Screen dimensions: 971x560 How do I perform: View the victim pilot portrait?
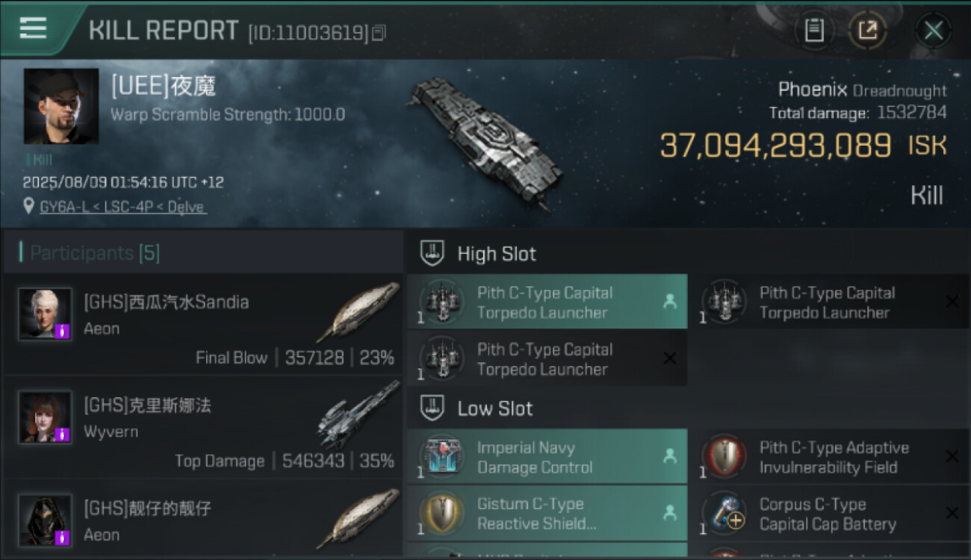61,106
